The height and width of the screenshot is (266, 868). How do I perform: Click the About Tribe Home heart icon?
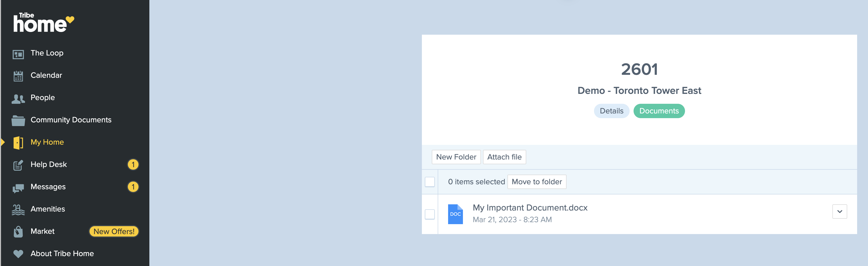(18, 254)
